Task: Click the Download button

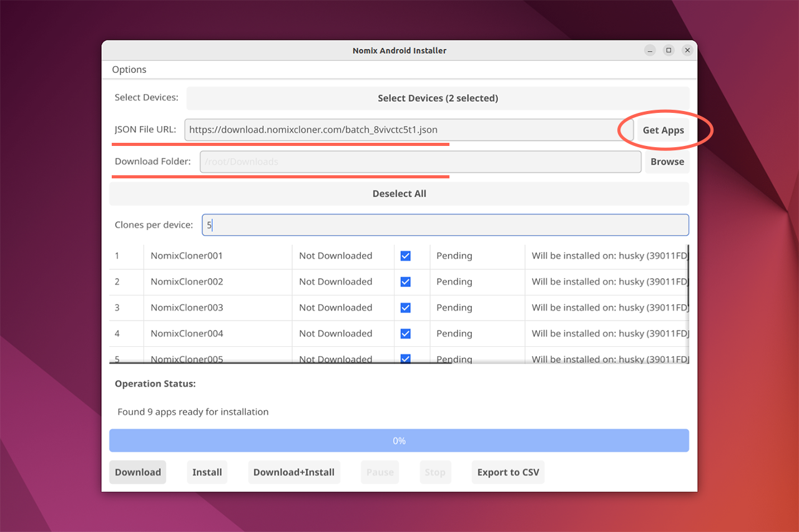Action: [138, 472]
